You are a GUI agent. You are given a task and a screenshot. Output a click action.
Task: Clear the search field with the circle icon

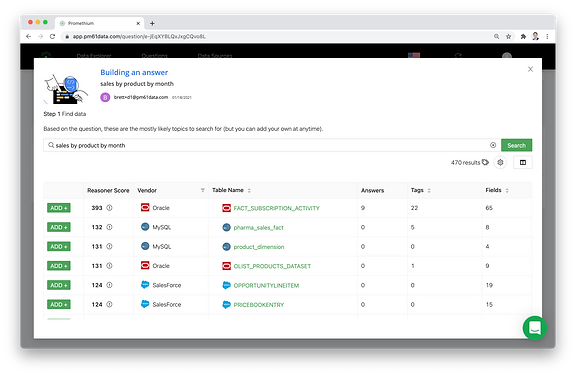click(x=493, y=145)
